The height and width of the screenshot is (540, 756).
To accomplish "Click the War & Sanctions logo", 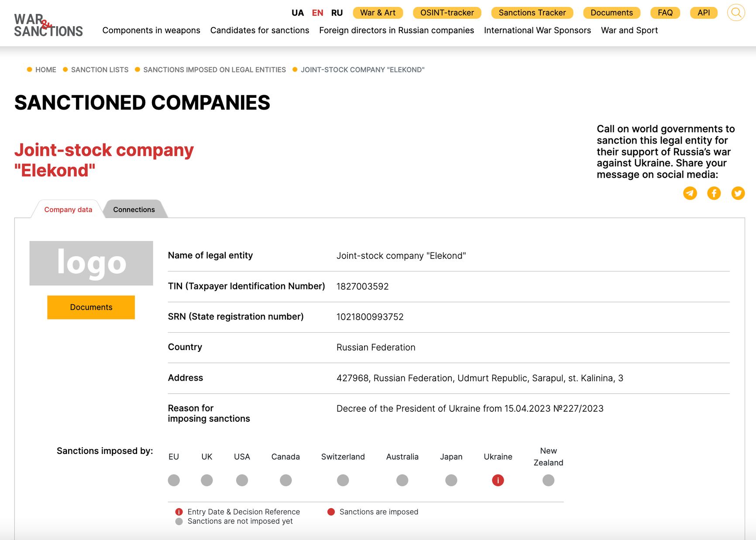I will pos(48,25).
